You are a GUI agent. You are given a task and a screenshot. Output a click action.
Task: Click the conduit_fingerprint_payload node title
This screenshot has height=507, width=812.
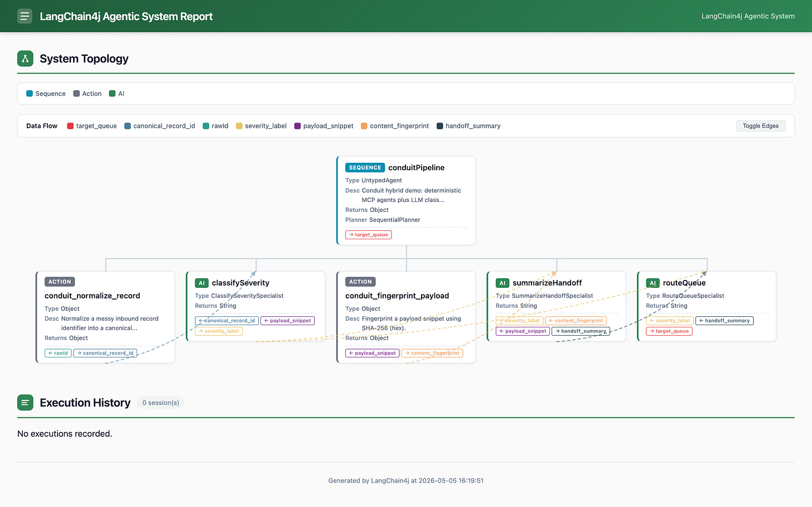[x=397, y=296]
